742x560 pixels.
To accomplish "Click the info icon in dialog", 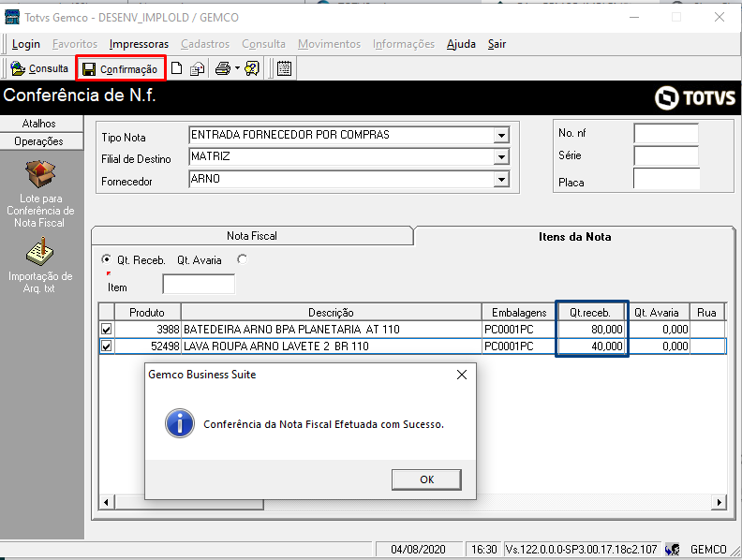I will pyautogui.click(x=179, y=423).
